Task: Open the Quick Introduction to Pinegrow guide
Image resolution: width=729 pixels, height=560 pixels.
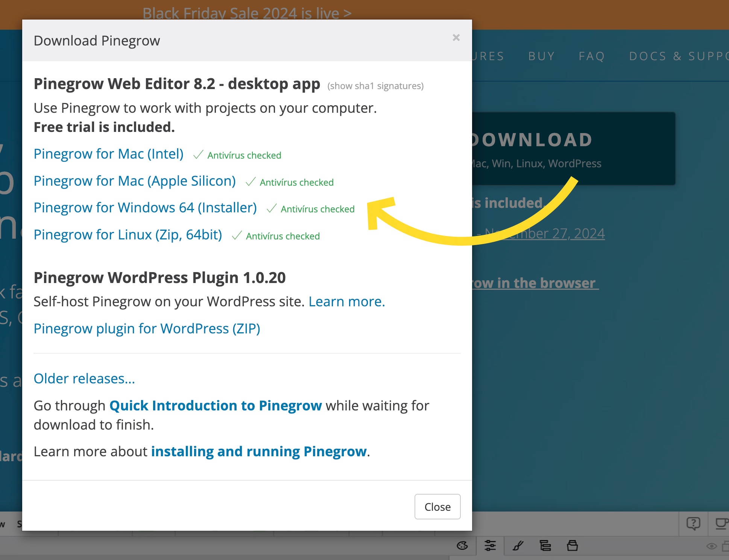Action: pyautogui.click(x=215, y=406)
